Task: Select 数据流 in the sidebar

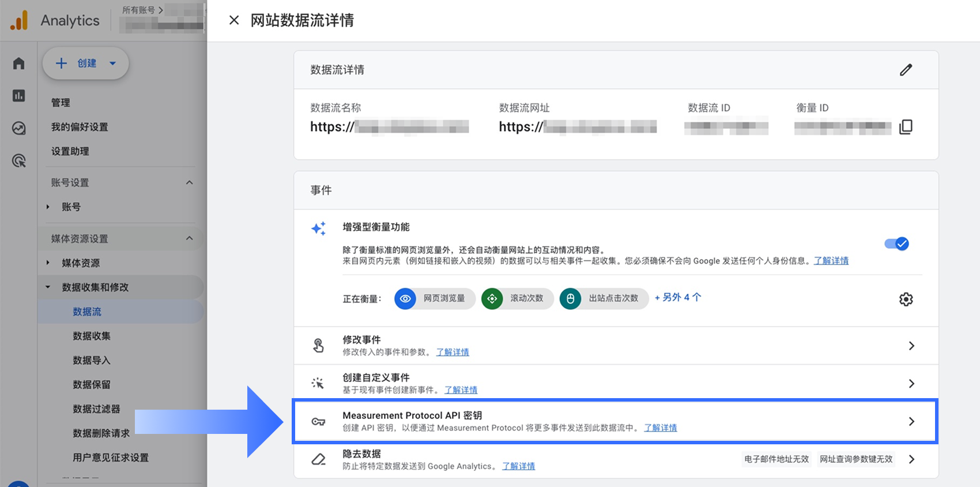Action: 87,312
